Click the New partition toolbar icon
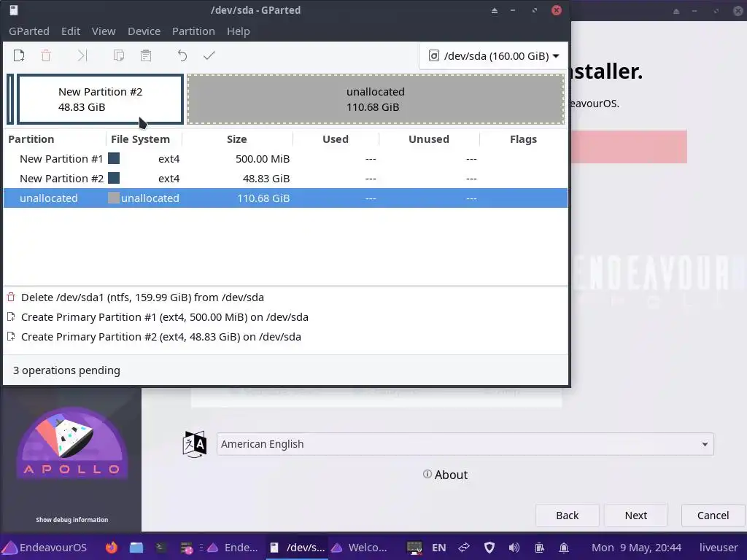 click(19, 55)
